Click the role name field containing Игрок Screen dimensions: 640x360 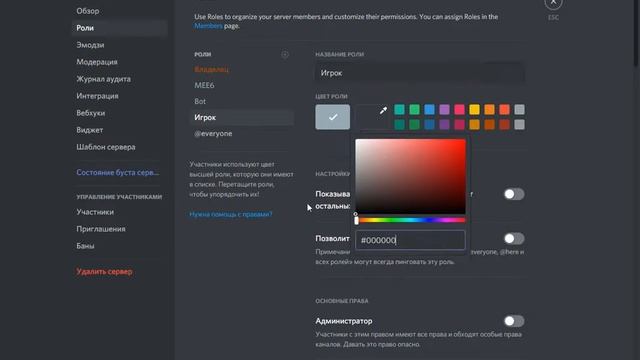coord(420,73)
